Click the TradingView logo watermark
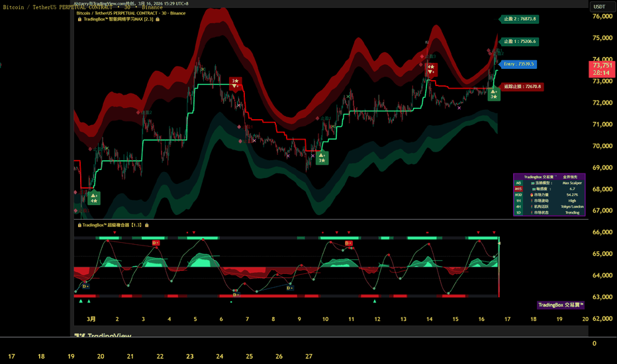Viewport: 617px width, 364px height. pos(102,336)
